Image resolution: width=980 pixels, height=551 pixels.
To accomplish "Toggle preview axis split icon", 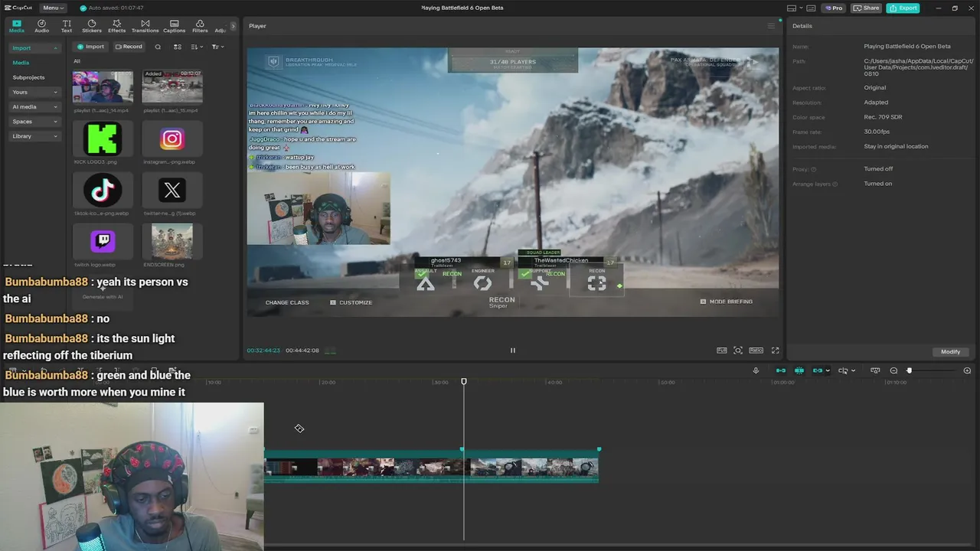I will pyautogui.click(x=843, y=370).
